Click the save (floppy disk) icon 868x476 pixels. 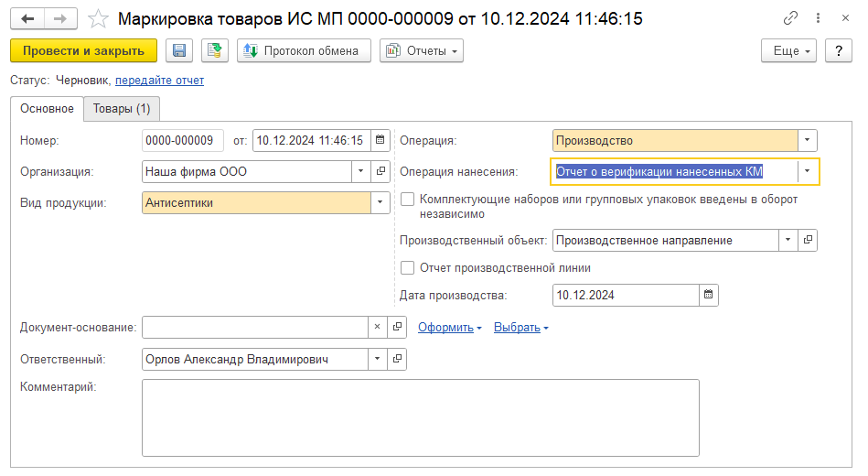click(179, 51)
